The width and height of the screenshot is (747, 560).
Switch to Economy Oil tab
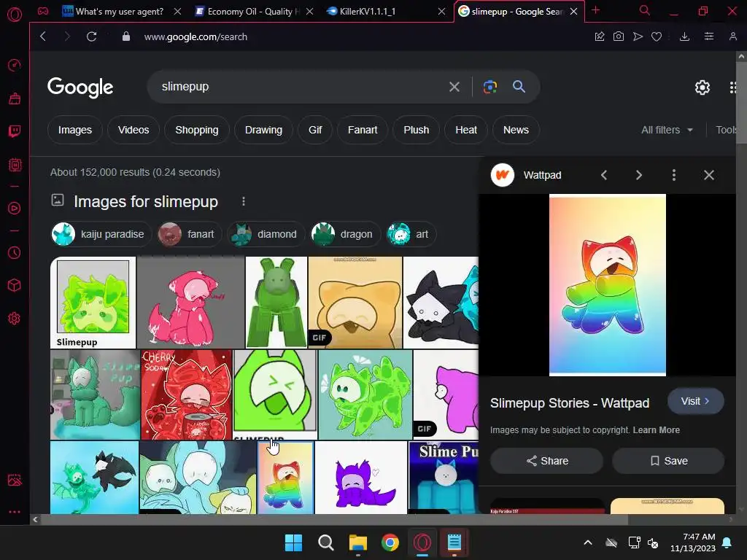[x=253, y=12]
